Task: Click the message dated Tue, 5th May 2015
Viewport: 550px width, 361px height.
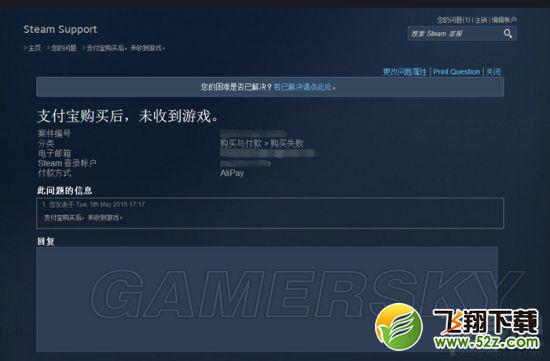Action: (x=270, y=213)
